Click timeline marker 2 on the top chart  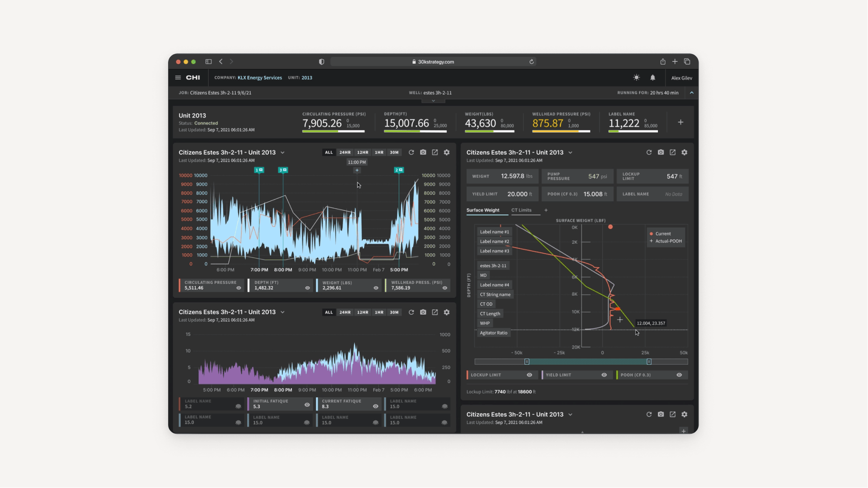pos(399,170)
